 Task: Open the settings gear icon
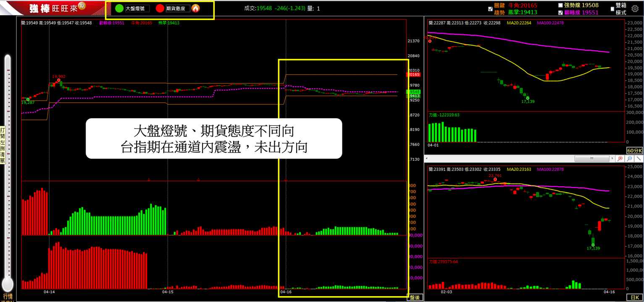[635, 8]
